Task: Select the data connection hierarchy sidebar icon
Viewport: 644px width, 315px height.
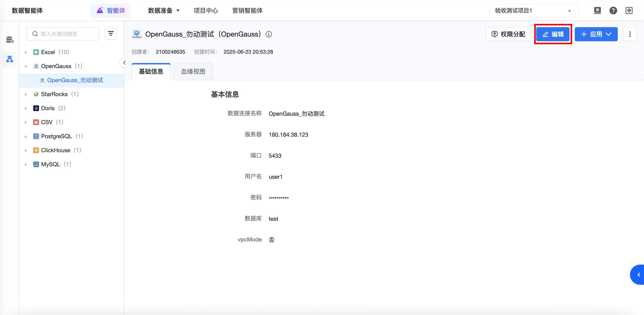Action: (x=10, y=59)
